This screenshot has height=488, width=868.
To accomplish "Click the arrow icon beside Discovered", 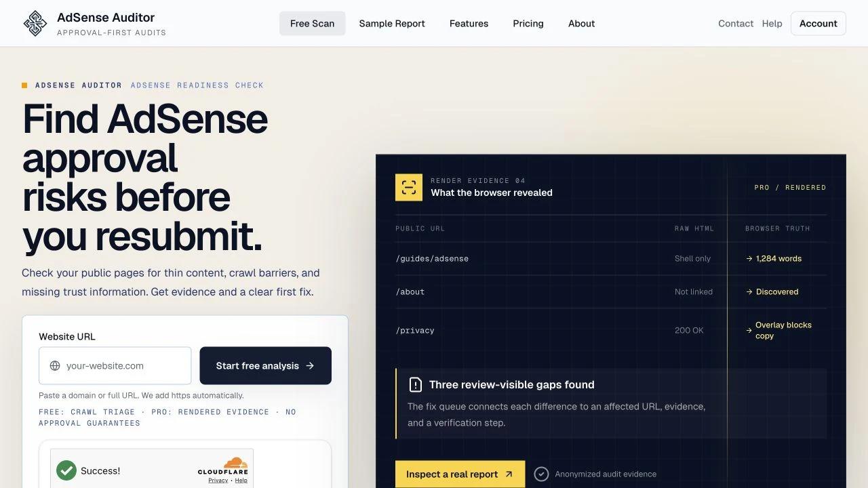I will tap(749, 292).
